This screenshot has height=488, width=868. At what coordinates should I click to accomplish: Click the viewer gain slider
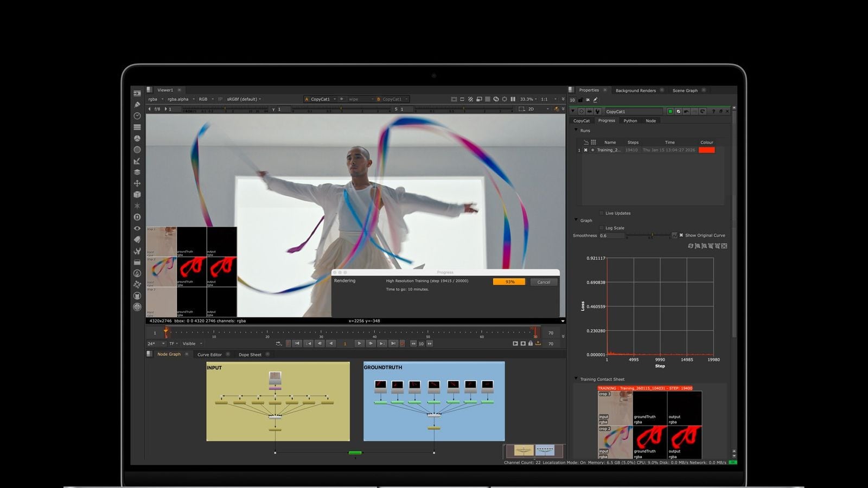(225, 109)
